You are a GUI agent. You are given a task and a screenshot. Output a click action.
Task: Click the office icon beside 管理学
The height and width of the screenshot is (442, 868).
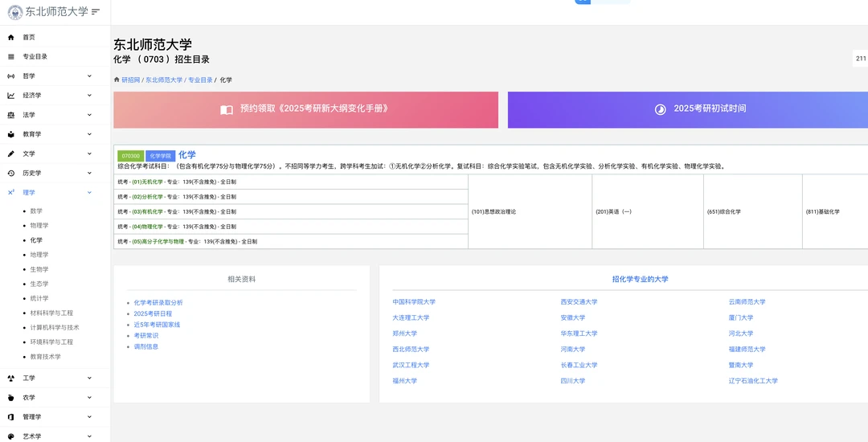coord(11,417)
